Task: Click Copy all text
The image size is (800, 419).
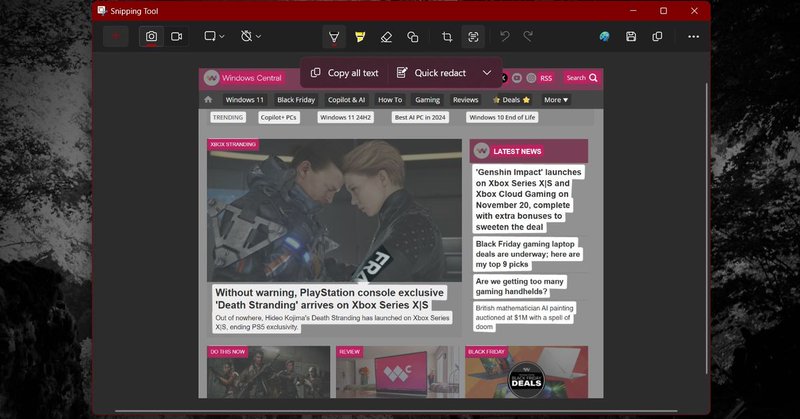Action: point(345,73)
